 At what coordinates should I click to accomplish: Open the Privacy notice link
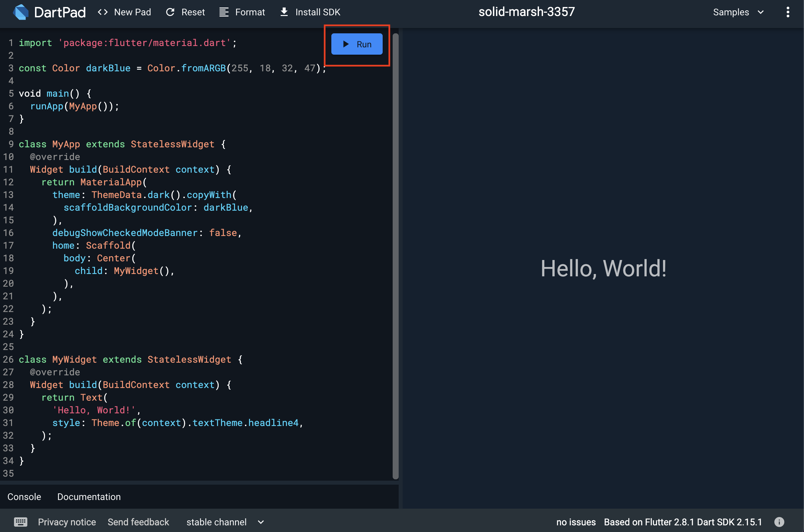(67, 522)
